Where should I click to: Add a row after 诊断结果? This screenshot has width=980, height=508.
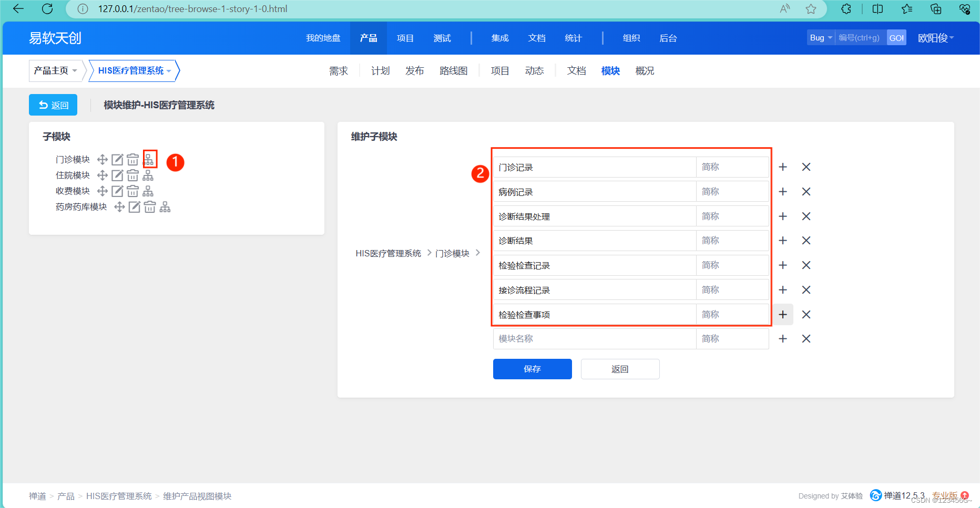783,241
